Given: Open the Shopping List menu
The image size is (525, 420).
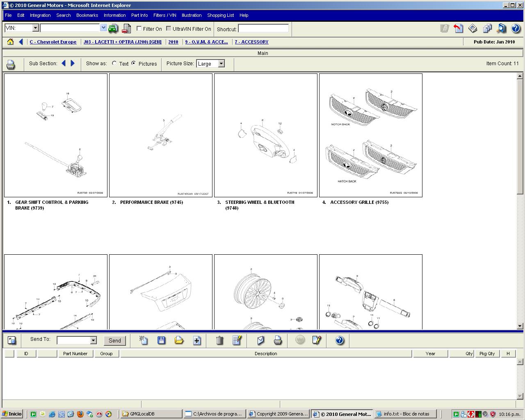Looking at the screenshot, I should pyautogui.click(x=221, y=15).
